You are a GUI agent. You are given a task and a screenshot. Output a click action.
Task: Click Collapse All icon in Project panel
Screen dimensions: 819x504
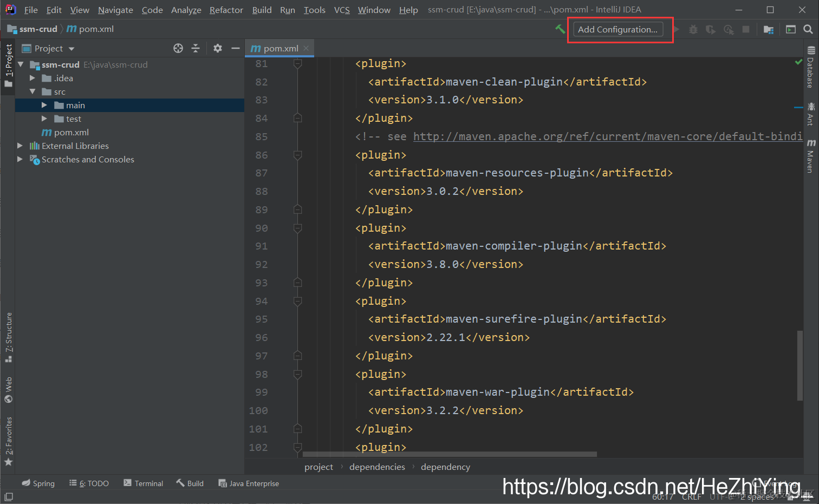point(196,48)
